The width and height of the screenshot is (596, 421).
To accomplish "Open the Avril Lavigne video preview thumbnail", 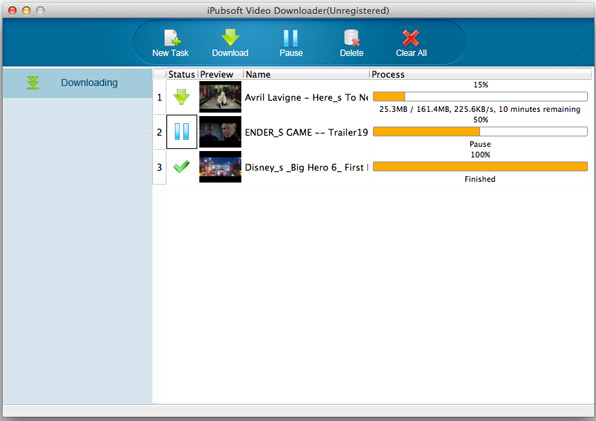I will coord(220,97).
